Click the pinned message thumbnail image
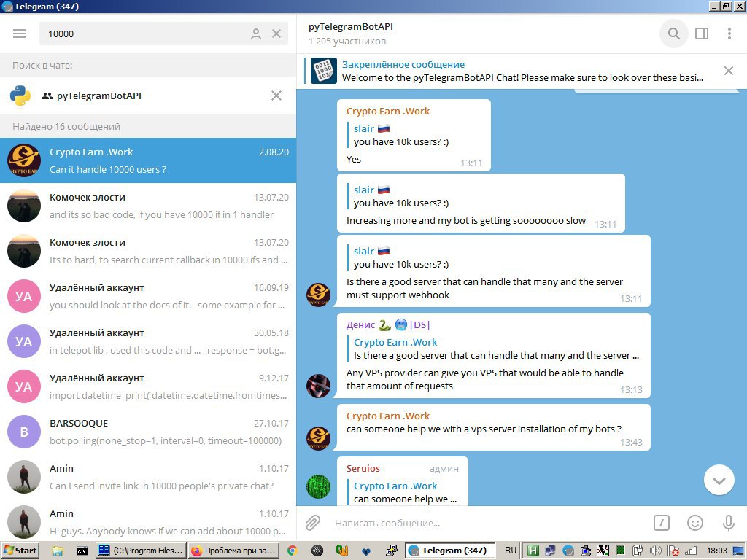 coord(324,71)
